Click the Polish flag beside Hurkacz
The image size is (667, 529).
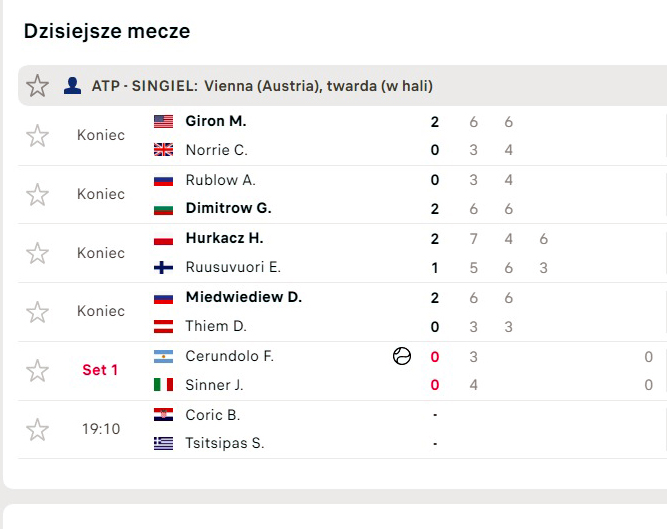[x=163, y=239]
